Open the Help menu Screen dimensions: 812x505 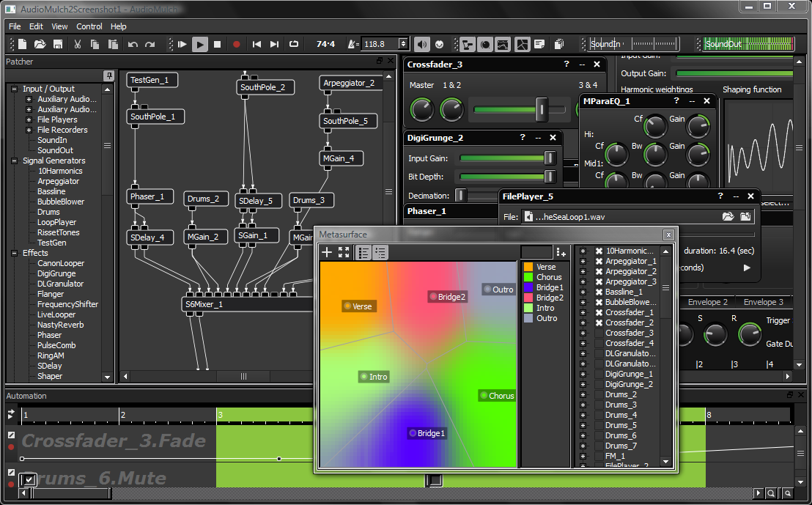(119, 26)
